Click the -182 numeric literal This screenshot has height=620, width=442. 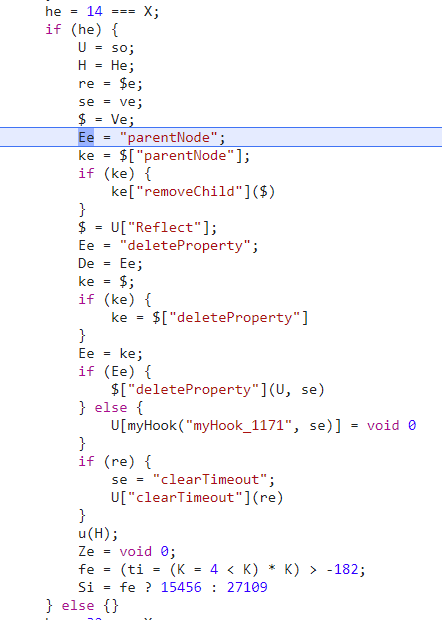[342, 569]
